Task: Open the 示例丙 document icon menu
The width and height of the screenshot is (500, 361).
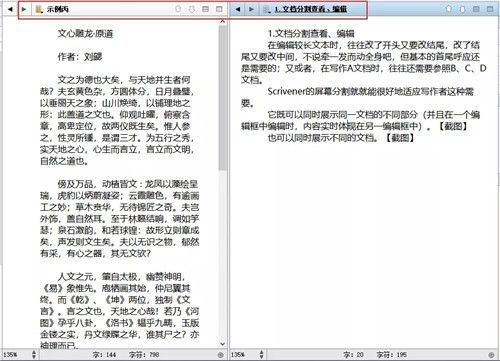Action: 39,9
